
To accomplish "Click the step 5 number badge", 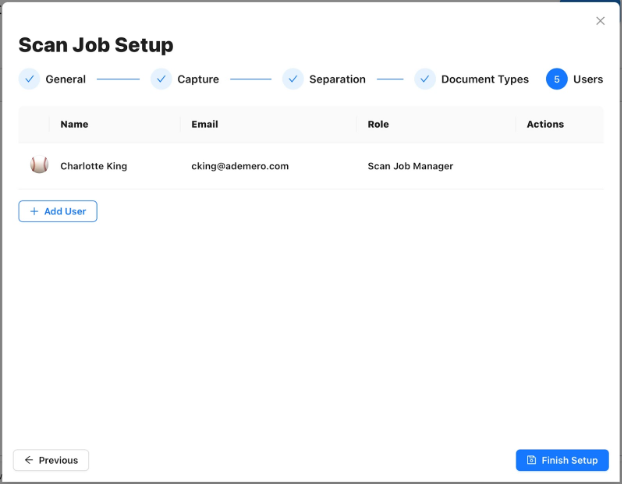I will pyautogui.click(x=557, y=79).
